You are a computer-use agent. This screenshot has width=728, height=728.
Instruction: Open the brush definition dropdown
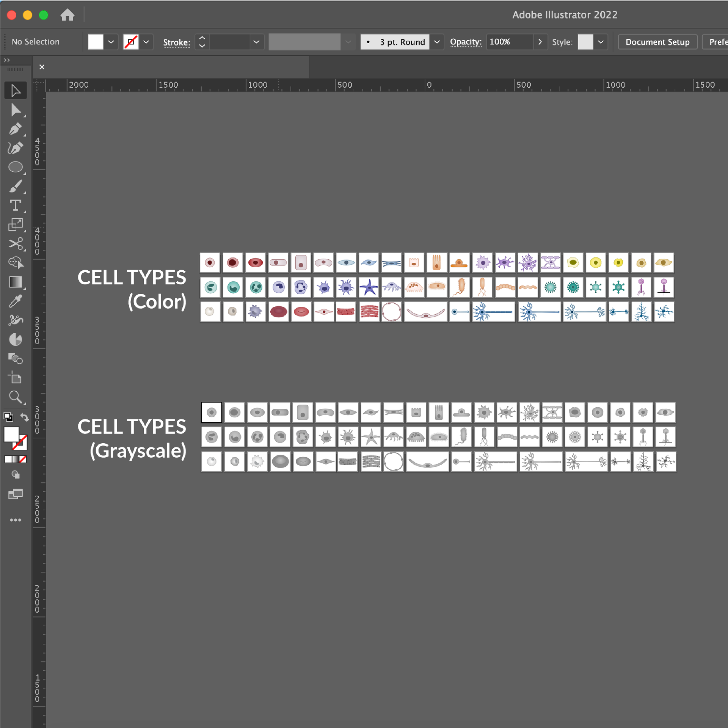[x=348, y=42]
